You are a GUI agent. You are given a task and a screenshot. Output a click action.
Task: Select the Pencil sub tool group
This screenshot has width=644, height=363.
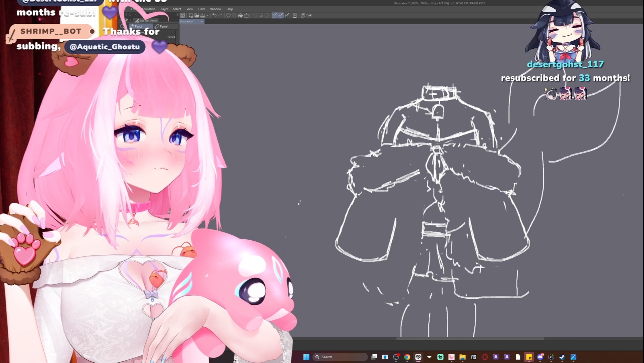pyautogui.click(x=138, y=26)
